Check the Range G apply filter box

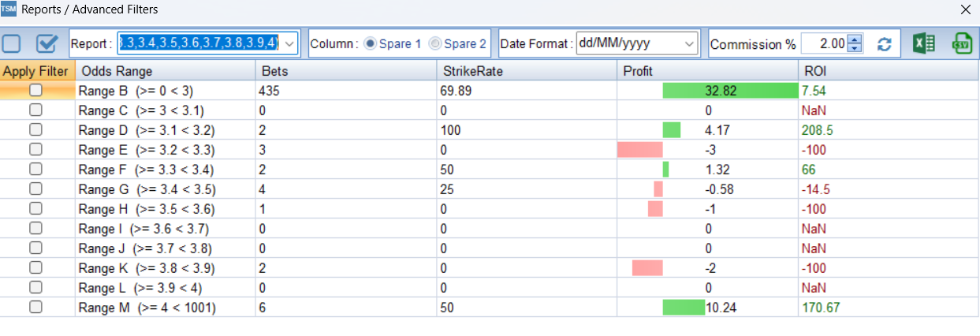[35, 189]
